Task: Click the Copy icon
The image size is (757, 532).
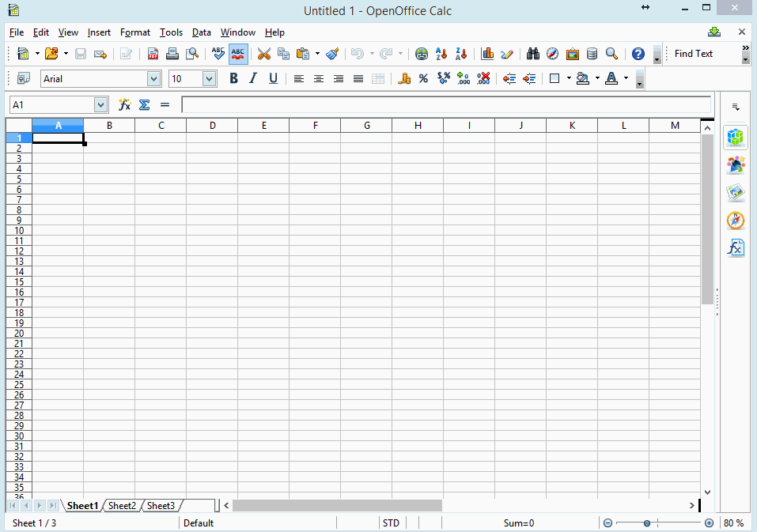Action: [x=283, y=54]
